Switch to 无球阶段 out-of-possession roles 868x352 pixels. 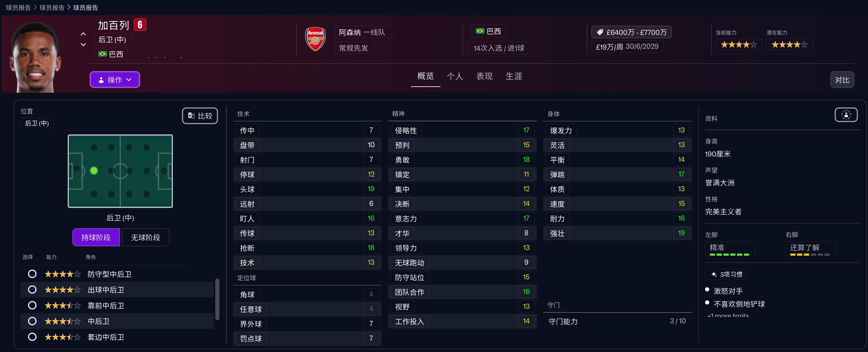[145, 237]
